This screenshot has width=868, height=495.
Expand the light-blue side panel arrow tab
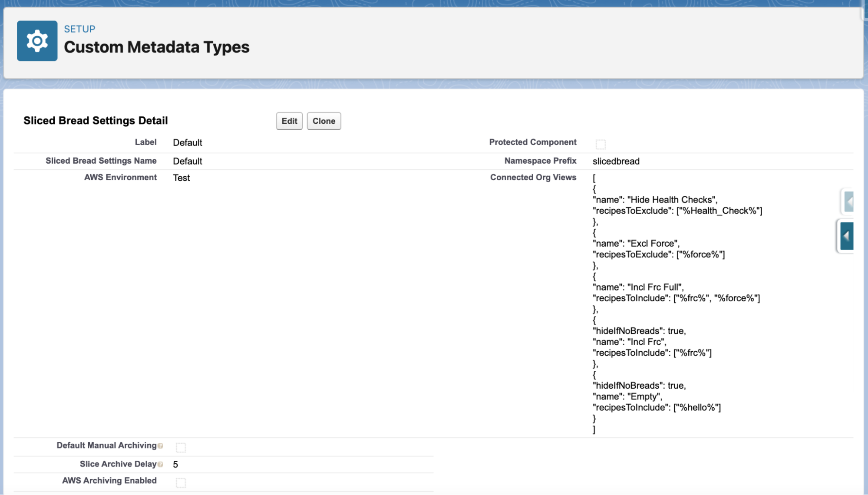(x=848, y=201)
